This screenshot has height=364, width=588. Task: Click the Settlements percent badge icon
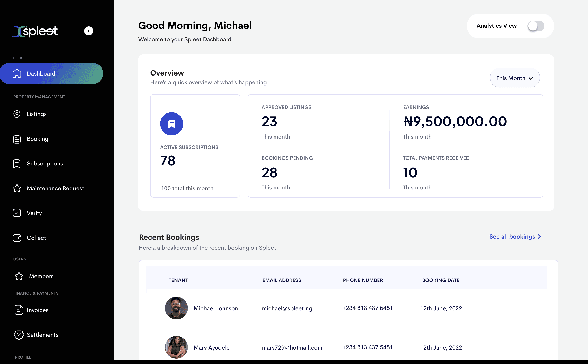point(19,335)
